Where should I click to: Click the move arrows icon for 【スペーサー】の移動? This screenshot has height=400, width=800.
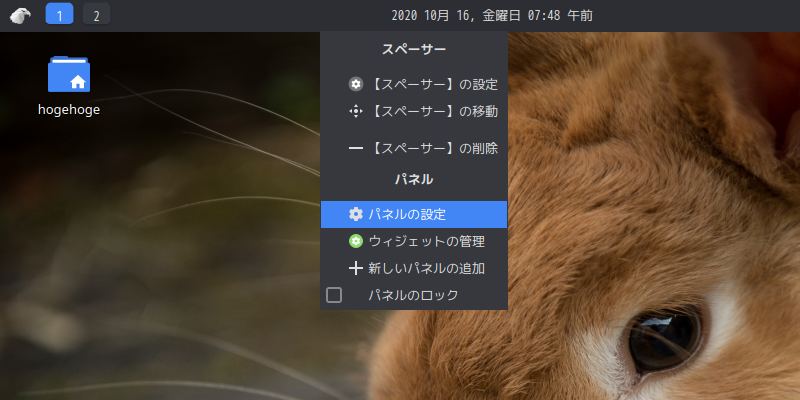(356, 111)
